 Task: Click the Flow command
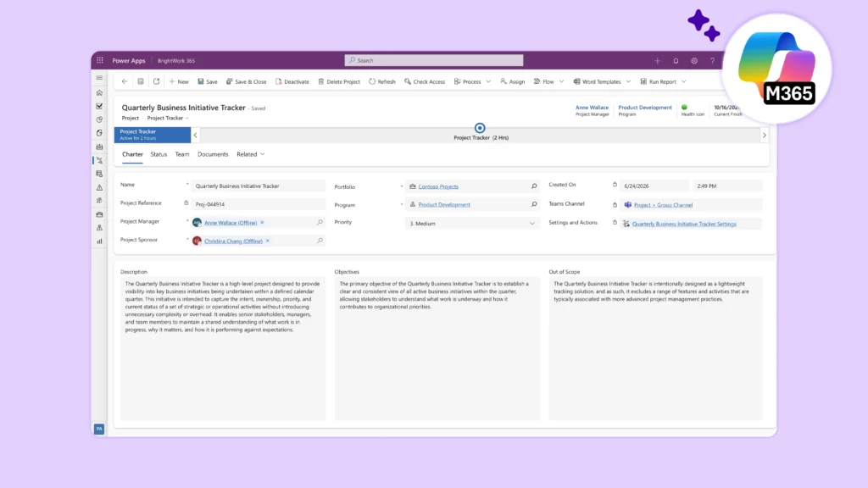click(x=543, y=82)
